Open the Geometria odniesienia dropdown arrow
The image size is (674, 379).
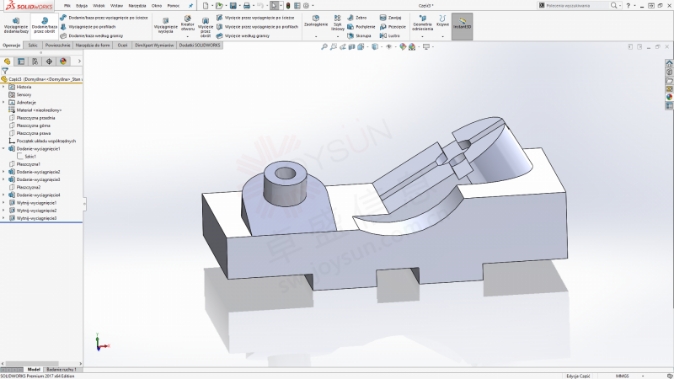(423, 37)
